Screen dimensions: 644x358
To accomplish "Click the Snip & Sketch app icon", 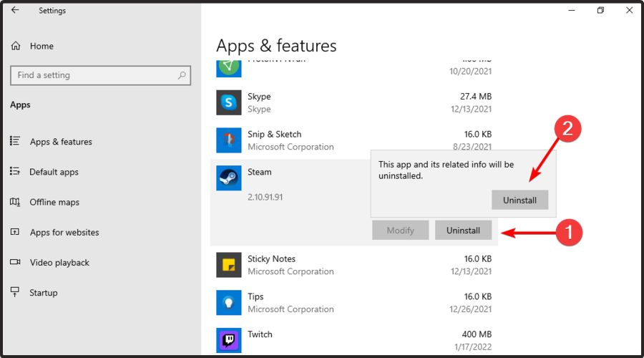I will (229, 140).
